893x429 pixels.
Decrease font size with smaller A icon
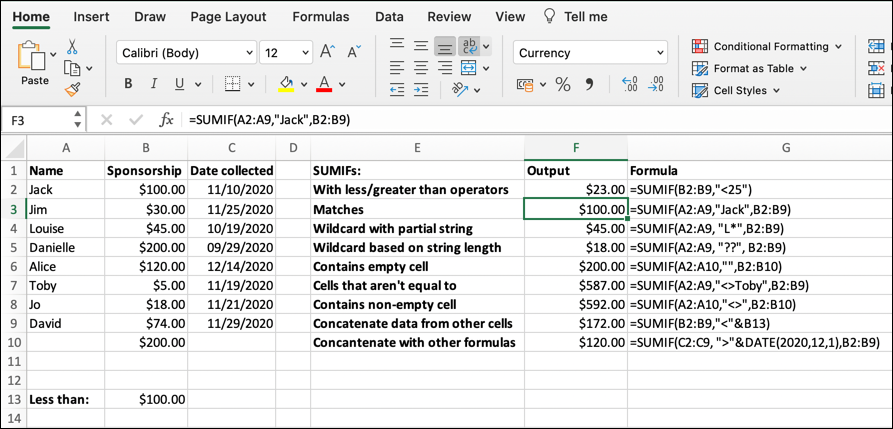pyautogui.click(x=354, y=53)
